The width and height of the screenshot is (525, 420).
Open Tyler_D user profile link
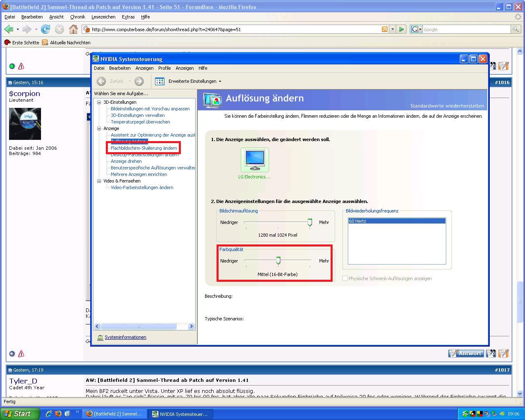(23, 381)
